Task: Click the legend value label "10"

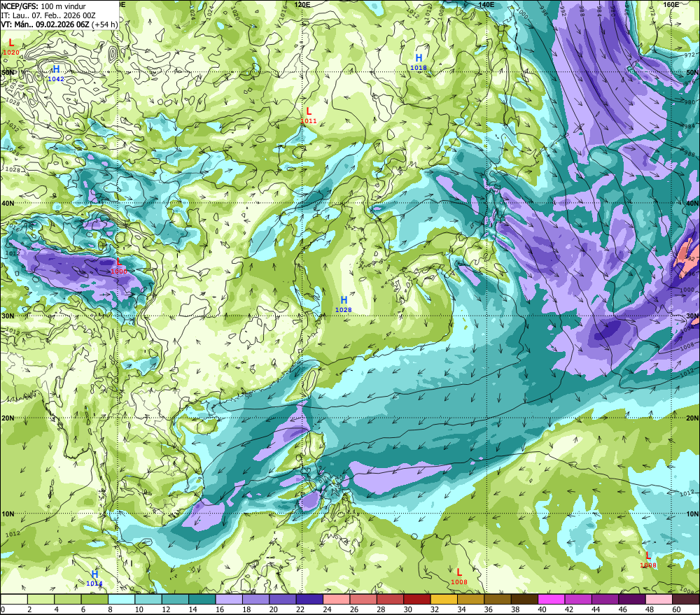Action: click(x=139, y=609)
